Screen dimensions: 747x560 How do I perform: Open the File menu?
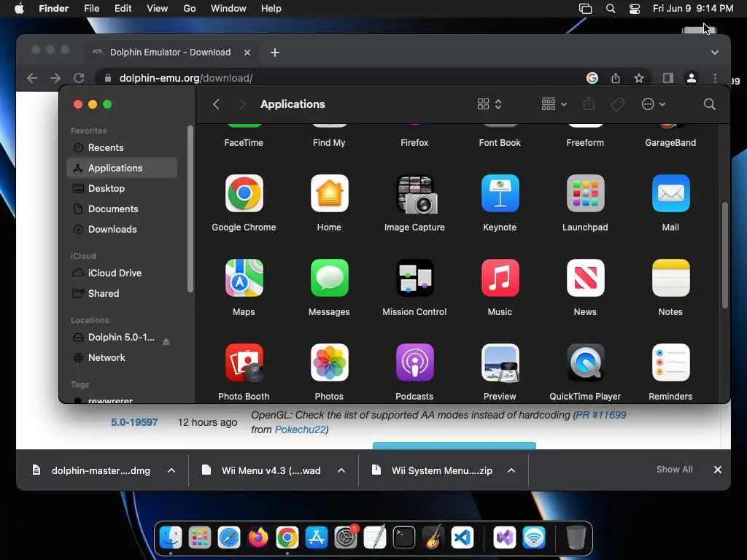click(x=91, y=9)
